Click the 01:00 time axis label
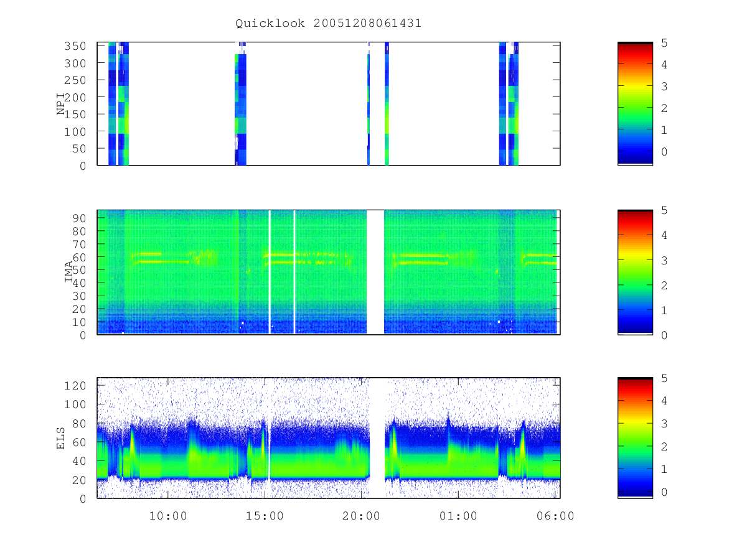 tap(458, 516)
